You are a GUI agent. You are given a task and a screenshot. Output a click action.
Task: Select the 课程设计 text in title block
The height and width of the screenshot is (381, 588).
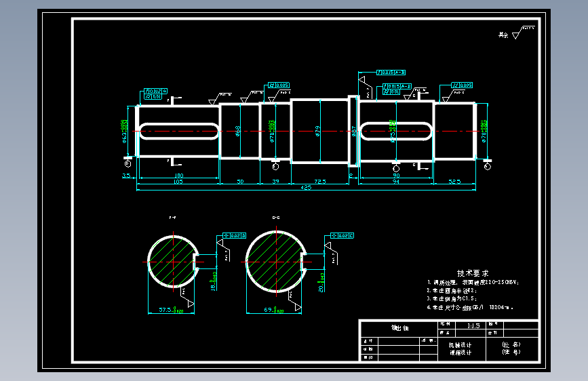460,353
